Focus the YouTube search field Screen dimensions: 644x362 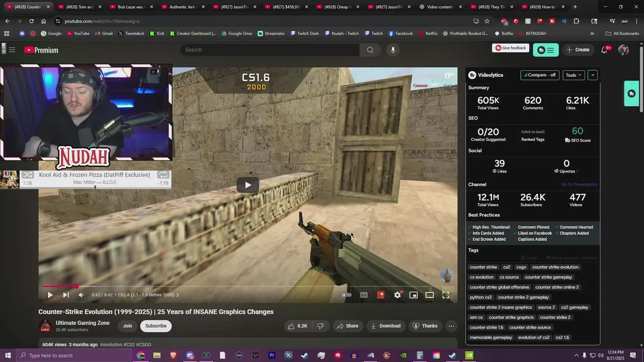pyautogui.click(x=270, y=50)
